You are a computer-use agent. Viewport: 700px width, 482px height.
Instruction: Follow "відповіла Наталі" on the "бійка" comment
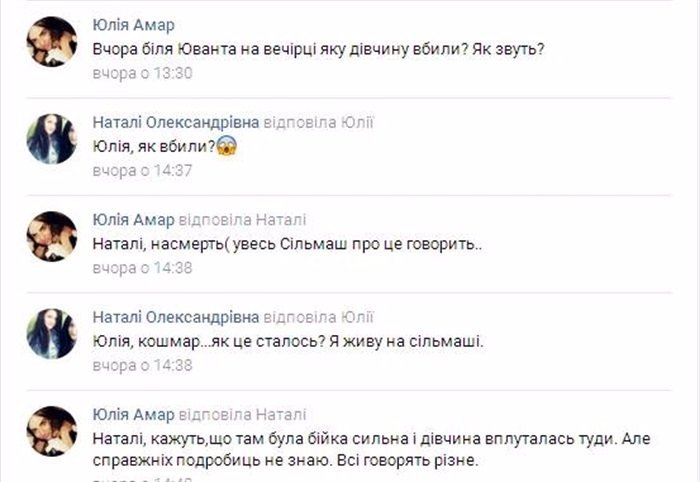(242, 414)
